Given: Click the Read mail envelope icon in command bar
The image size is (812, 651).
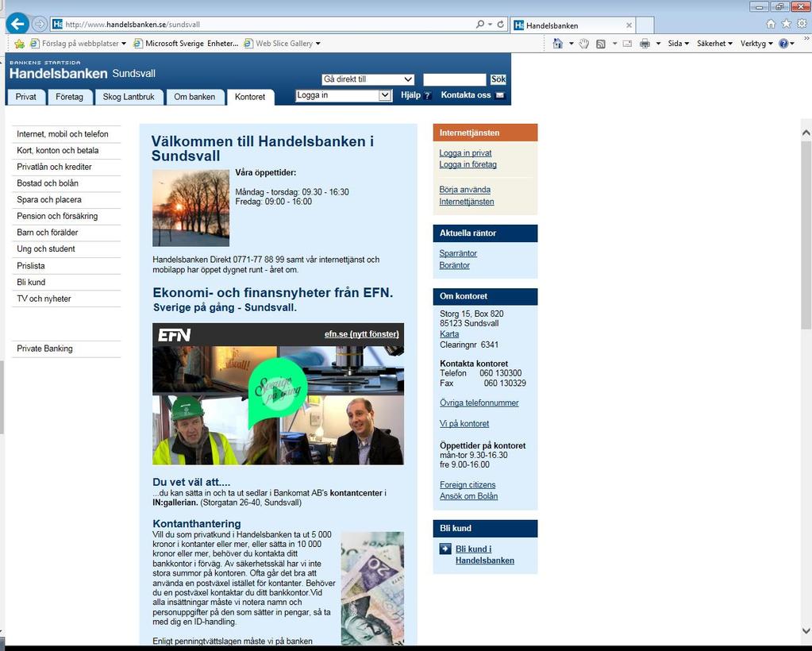Looking at the screenshot, I should point(627,44).
